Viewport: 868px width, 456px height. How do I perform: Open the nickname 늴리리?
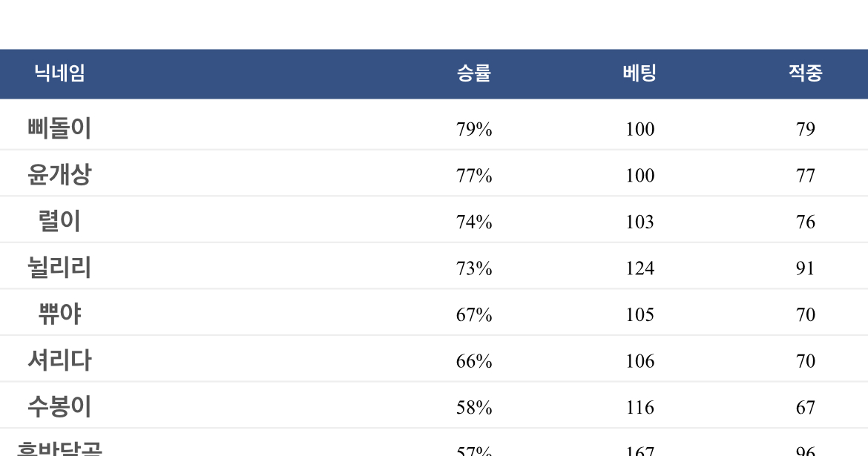pos(59,267)
